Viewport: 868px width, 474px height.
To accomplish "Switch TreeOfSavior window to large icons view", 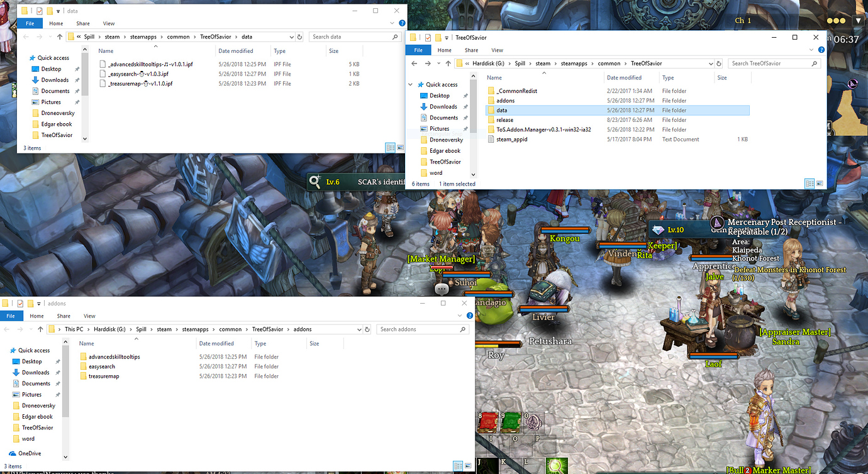I will pyautogui.click(x=820, y=184).
